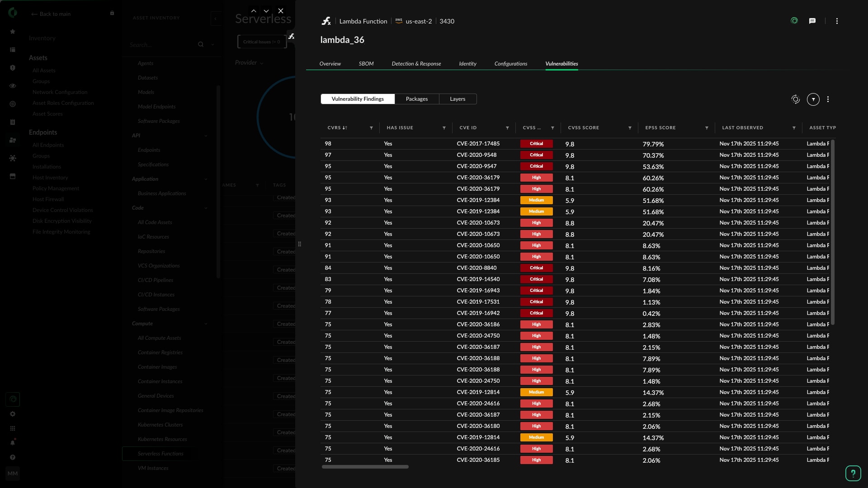This screenshot has height=488, width=868.
Task: Click the CVE-2017-17485 entry
Action: [478, 144]
